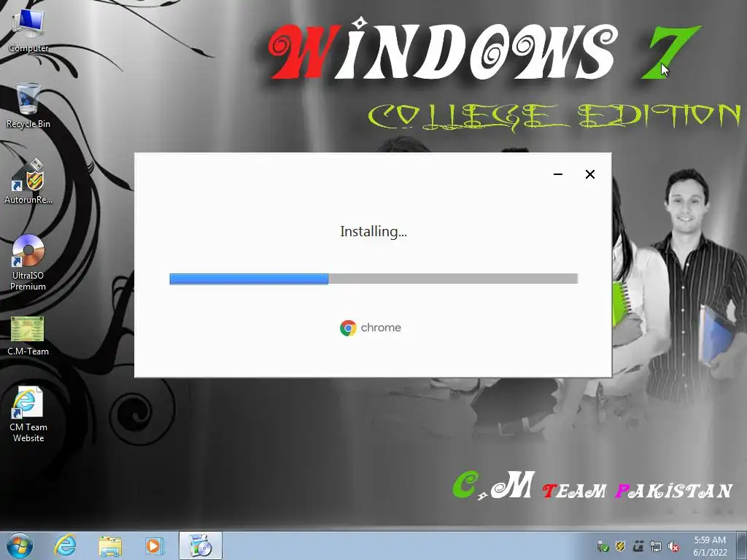Click the yellow shield tray icon
Screen dimensions: 747x560
click(620, 547)
